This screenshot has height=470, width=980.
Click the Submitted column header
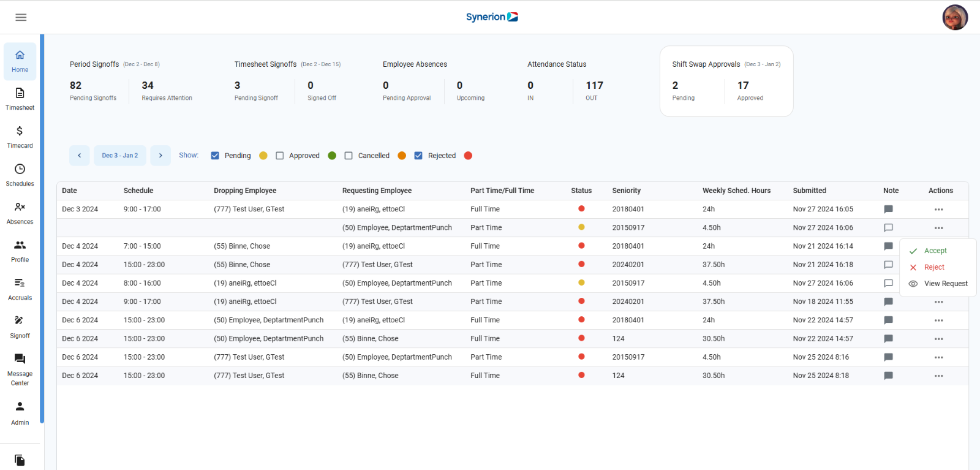click(809, 191)
